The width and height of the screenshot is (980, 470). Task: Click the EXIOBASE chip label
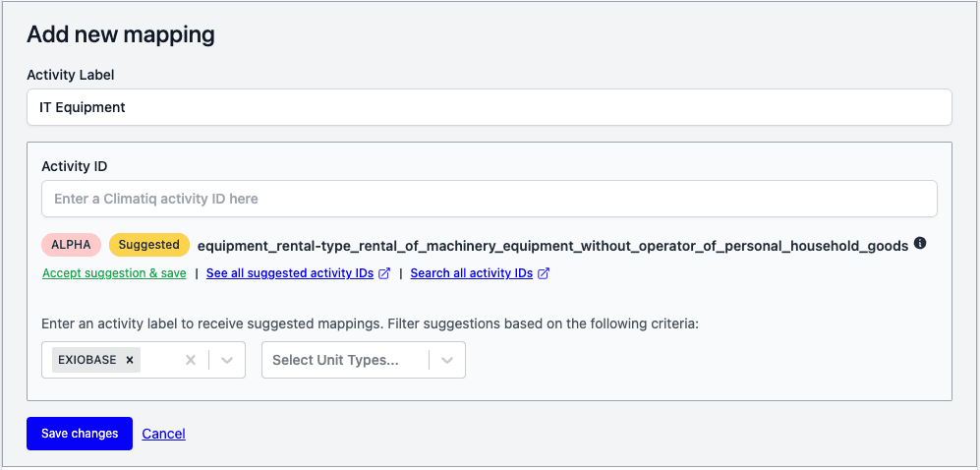[x=87, y=360]
